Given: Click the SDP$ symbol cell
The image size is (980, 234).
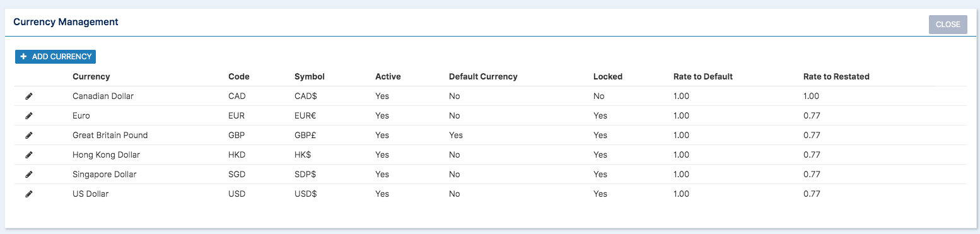Looking at the screenshot, I should [306, 174].
